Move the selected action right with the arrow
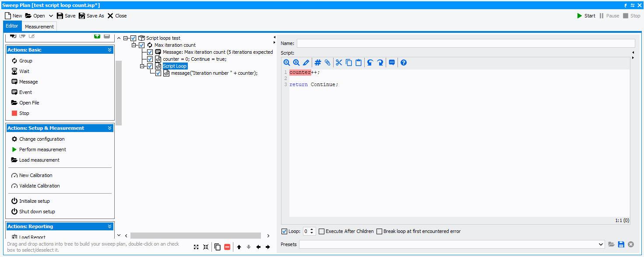The height and width of the screenshot is (257, 644). [268, 247]
